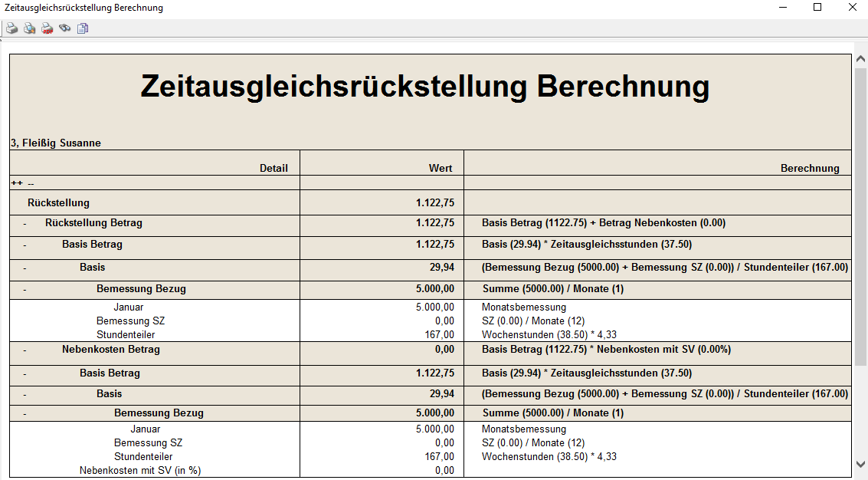Collapse the Nebenkosten Betrag row
868x480 pixels.
[x=25, y=350]
